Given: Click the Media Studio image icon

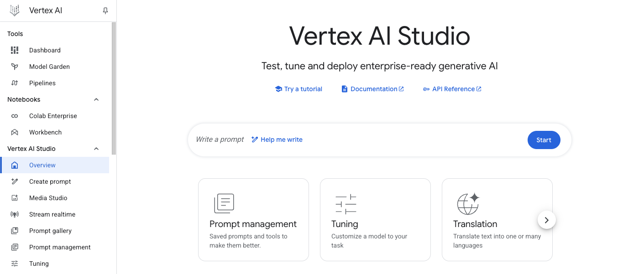Looking at the screenshot, I should pyautogui.click(x=15, y=198).
